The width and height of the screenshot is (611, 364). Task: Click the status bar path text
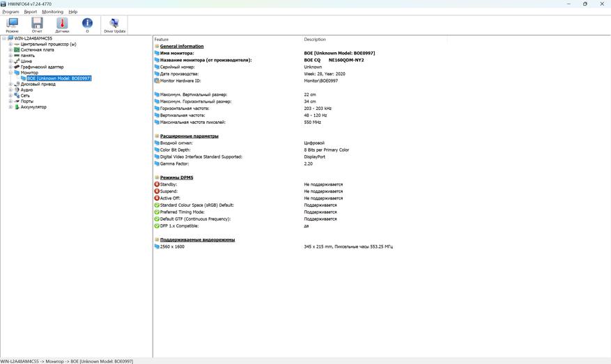click(67, 361)
